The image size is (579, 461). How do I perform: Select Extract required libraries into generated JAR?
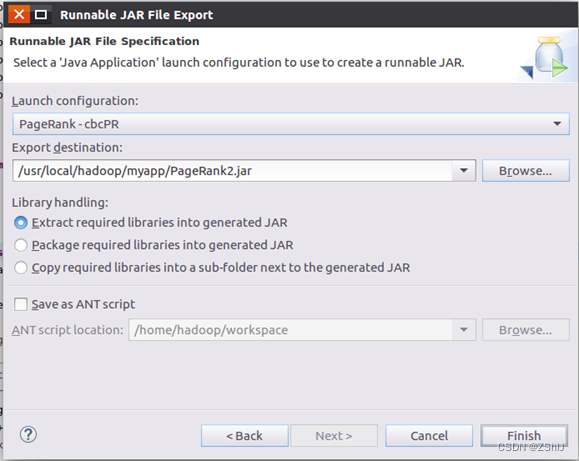(21, 223)
